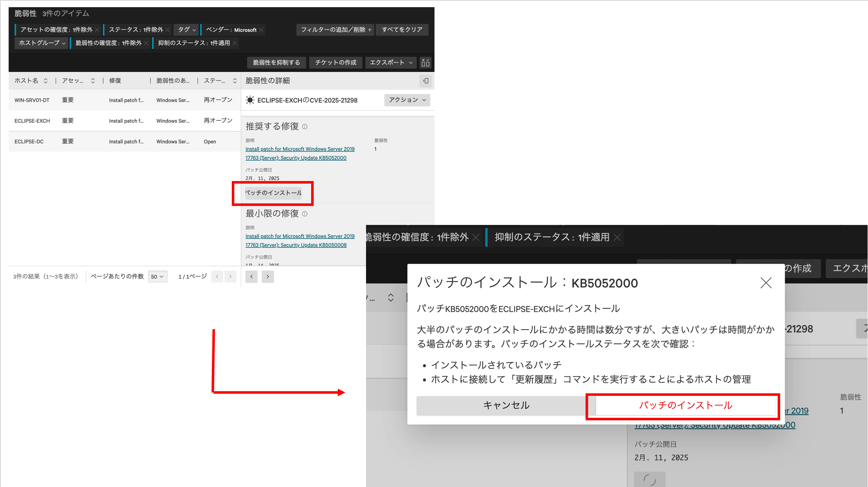The image size is (868, 487).
Task: Click アセットの確信度: 1件除外 filter label
Action: (x=56, y=30)
